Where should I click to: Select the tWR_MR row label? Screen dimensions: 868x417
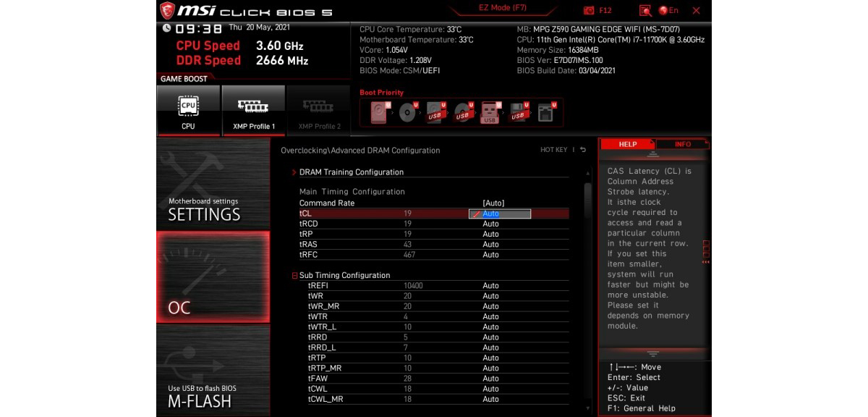tap(324, 306)
